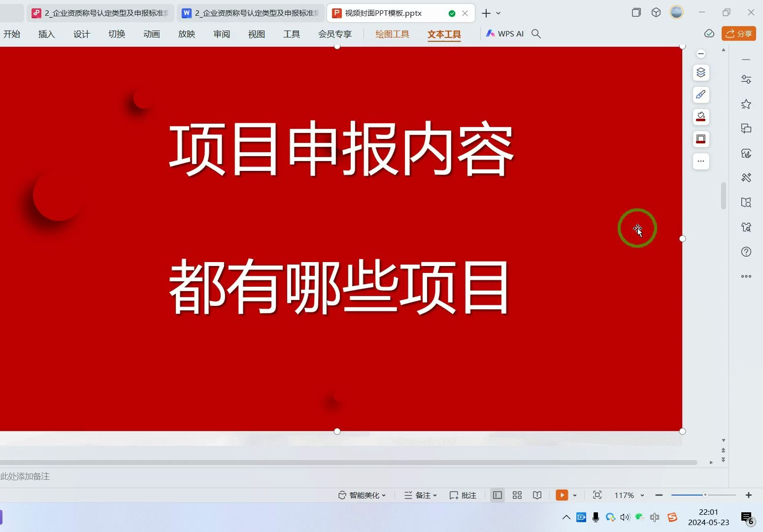Open the properties sliders side panel
The width and height of the screenshot is (763, 532).
(x=746, y=79)
